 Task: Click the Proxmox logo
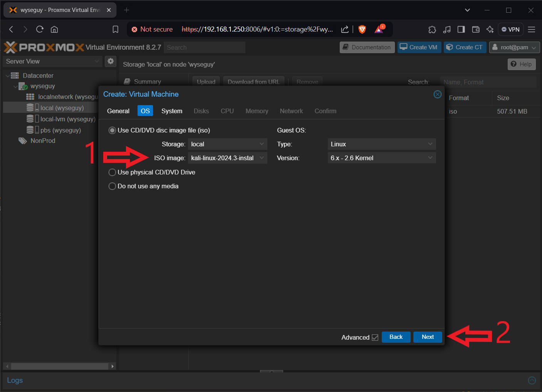coord(44,47)
